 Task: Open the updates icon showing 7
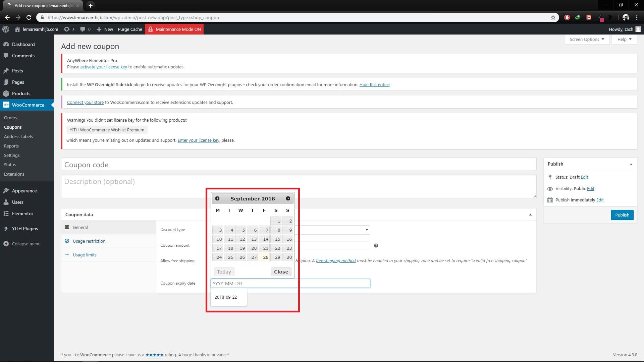pyautogui.click(x=69, y=29)
